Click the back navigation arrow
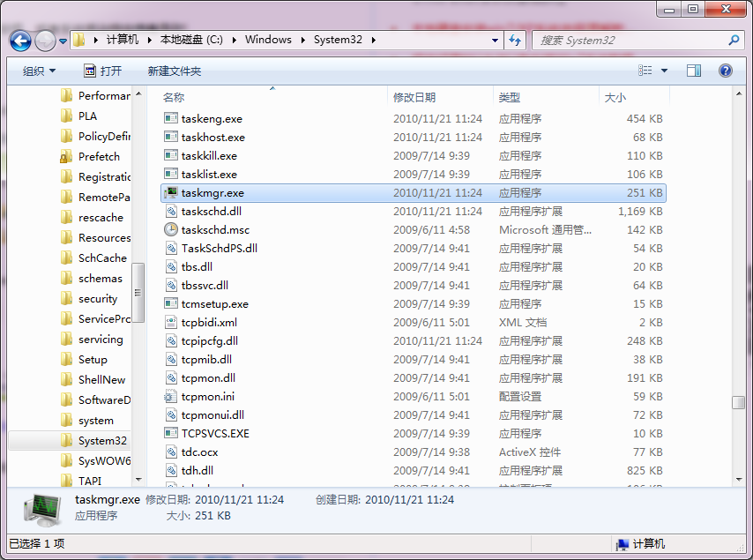The width and height of the screenshot is (753, 560). (19, 40)
